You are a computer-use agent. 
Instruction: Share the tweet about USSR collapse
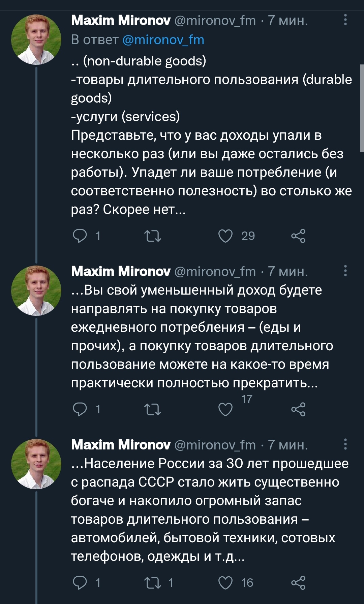coord(298,583)
